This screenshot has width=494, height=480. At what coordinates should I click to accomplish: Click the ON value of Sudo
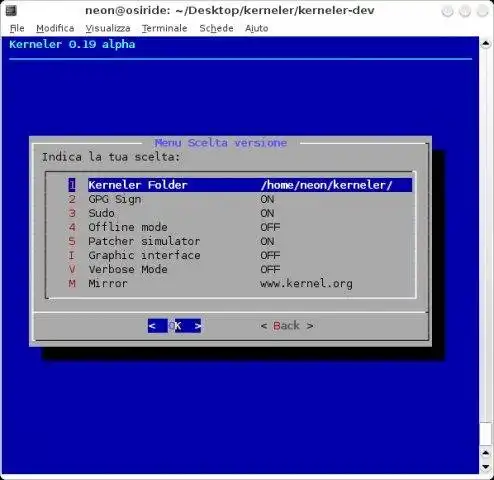tap(267, 213)
